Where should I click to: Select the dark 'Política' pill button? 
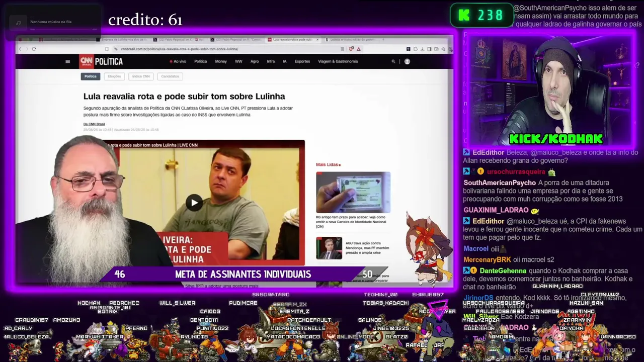[91, 76]
